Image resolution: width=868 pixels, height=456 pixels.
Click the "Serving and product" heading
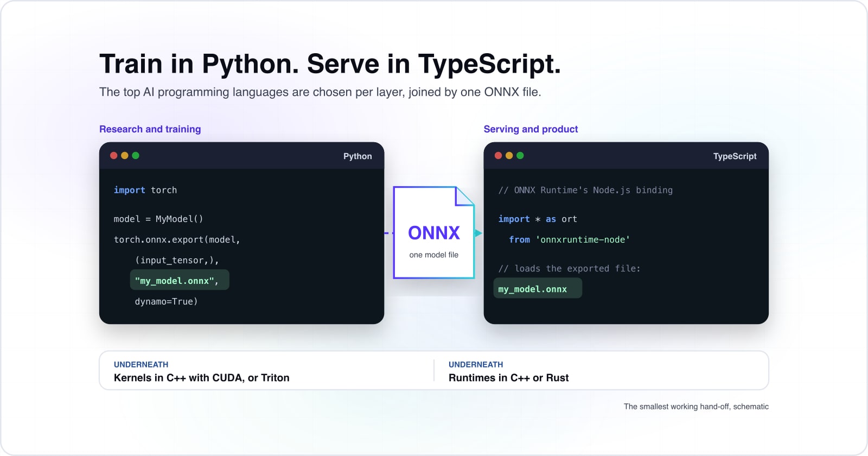[x=531, y=129]
